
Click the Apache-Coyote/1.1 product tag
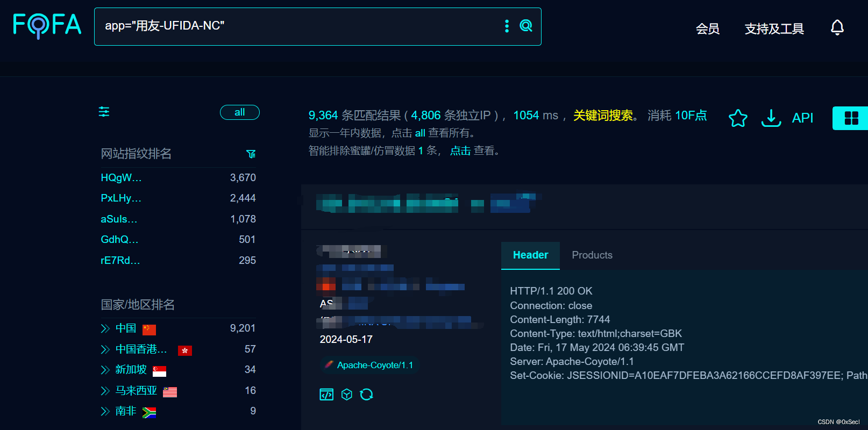[369, 365]
